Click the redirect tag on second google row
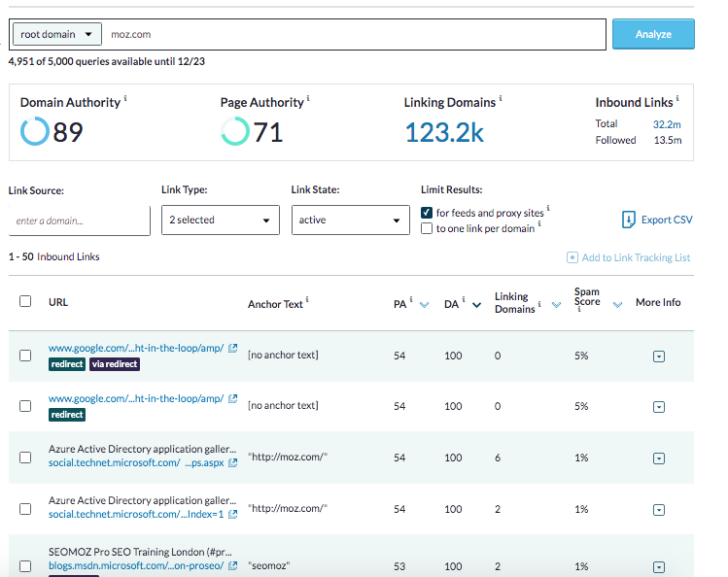Viewport: 728px width, 577px height. tap(67, 415)
